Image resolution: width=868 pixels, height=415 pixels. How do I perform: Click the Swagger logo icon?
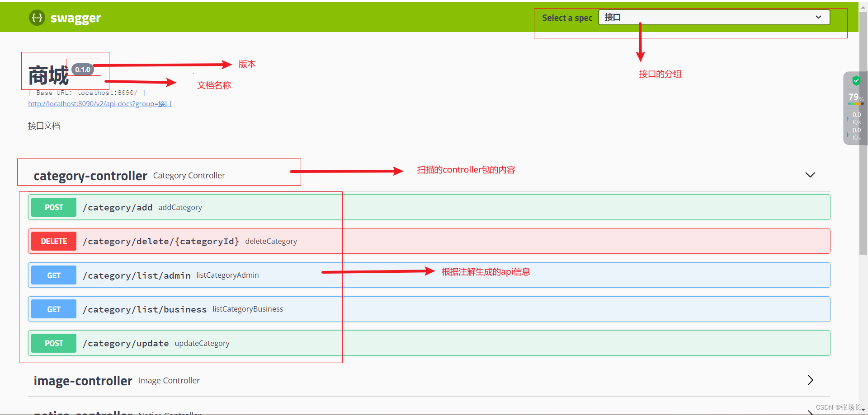[x=37, y=18]
